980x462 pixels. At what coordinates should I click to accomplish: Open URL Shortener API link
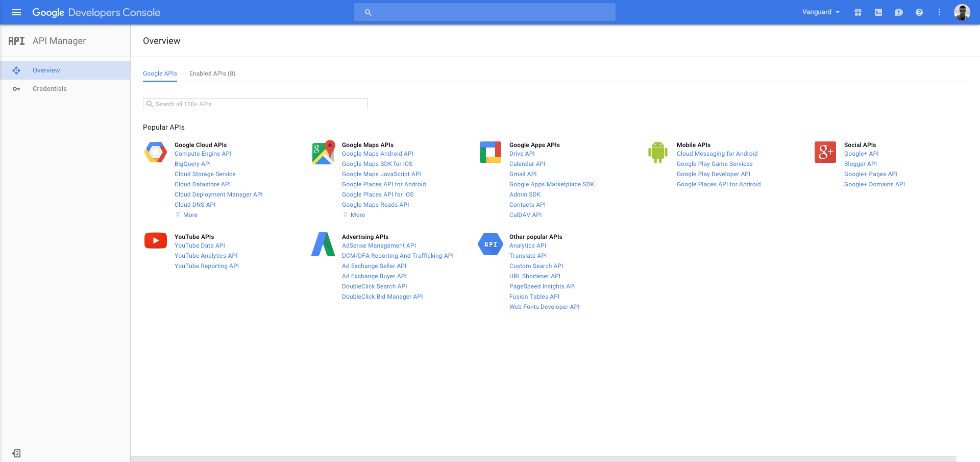click(535, 276)
